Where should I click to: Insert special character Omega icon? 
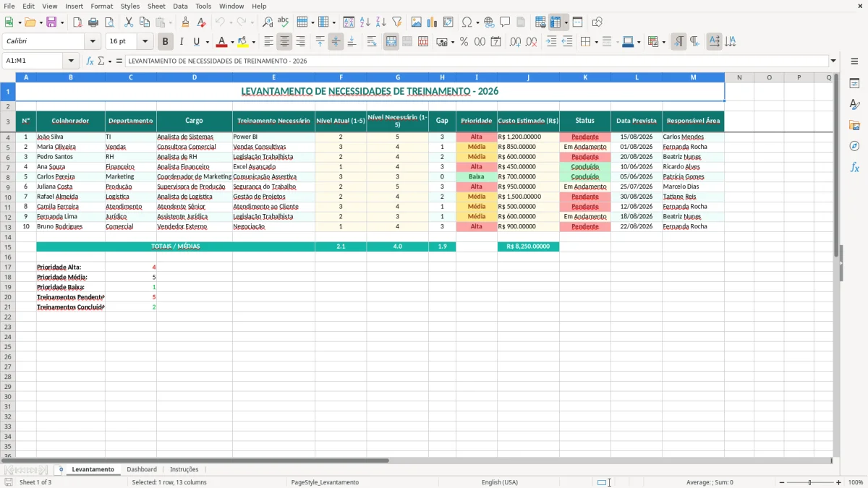(x=467, y=22)
